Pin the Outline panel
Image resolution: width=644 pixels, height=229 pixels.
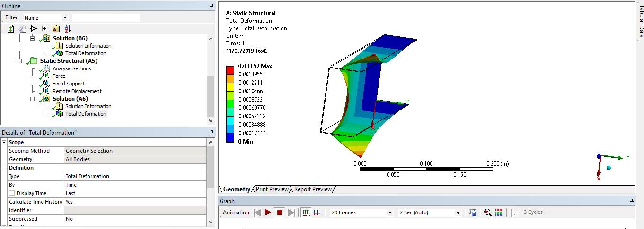tap(212, 6)
